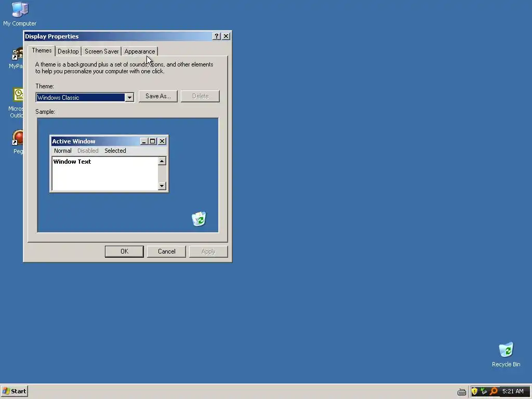Click sample window scroll down arrow
The height and width of the screenshot is (399, 532).
[162, 185]
